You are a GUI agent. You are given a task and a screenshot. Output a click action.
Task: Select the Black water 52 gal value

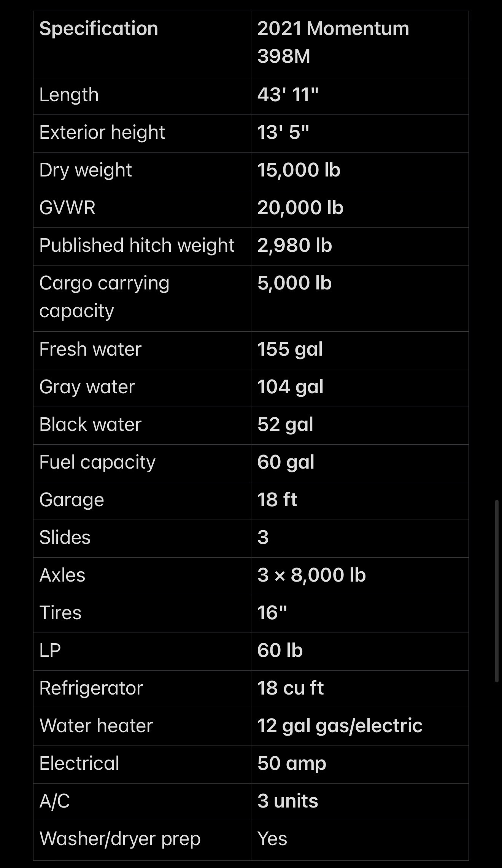285,424
